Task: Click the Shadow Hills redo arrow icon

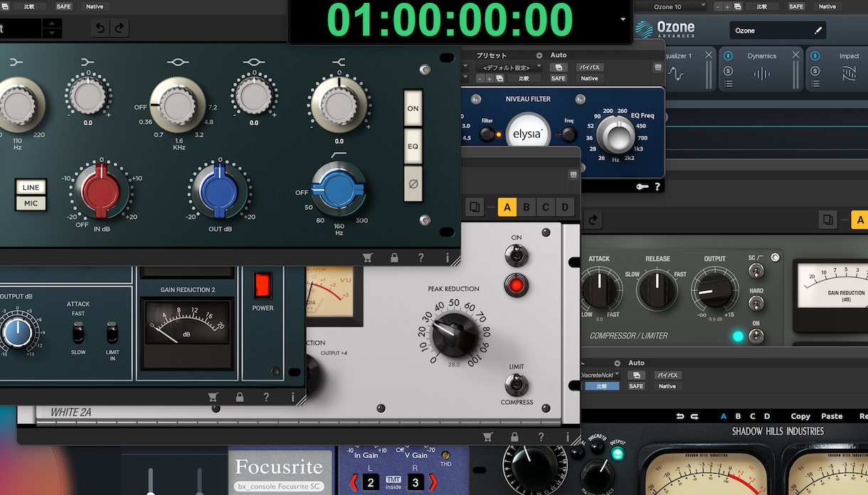Action: (694, 416)
